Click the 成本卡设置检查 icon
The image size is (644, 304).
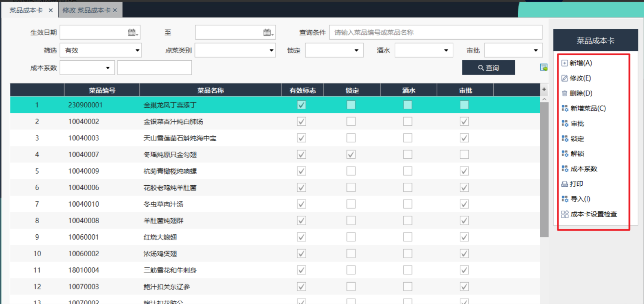point(565,214)
